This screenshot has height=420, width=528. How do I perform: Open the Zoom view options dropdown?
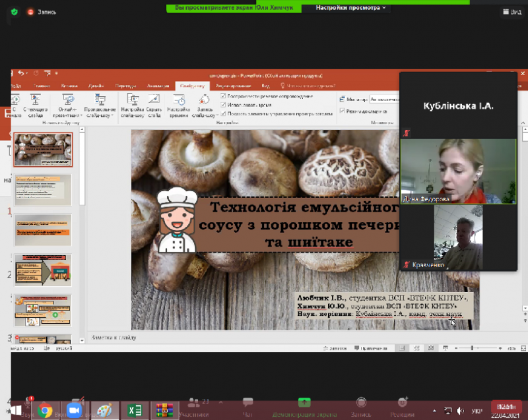[x=350, y=8]
